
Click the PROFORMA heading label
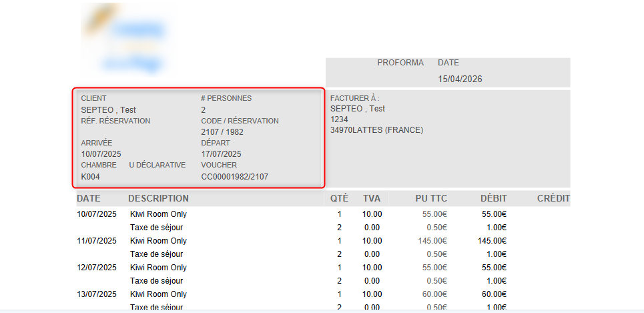[x=400, y=63]
